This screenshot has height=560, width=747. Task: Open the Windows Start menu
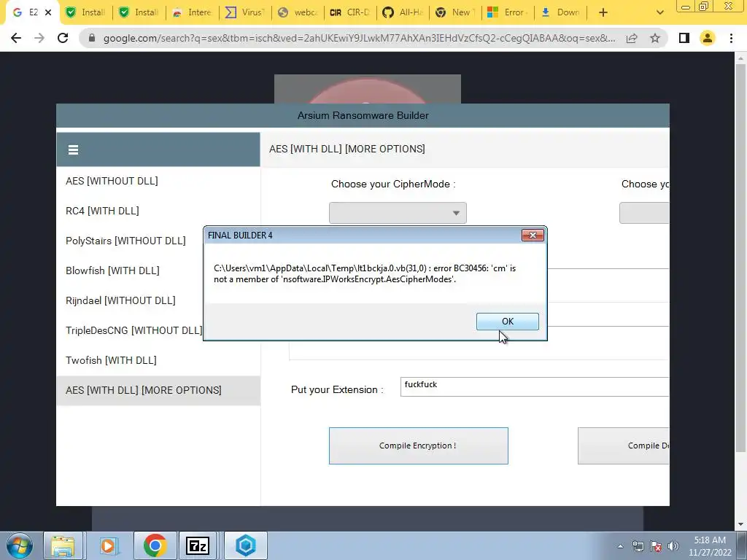coord(20,545)
